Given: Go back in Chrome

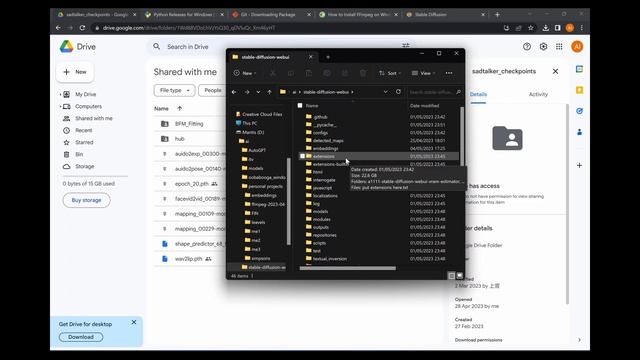Looking at the screenshot, I should 58,28.
